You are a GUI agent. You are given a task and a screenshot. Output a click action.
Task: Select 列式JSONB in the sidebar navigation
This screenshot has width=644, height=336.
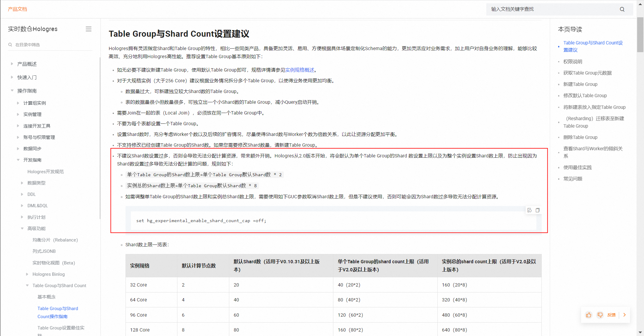click(44, 251)
